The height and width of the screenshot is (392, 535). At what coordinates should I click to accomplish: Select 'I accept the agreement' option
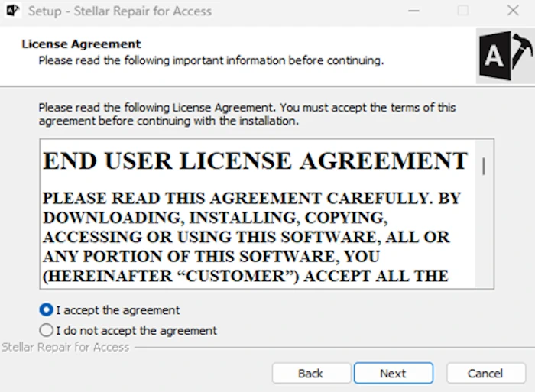coord(47,310)
